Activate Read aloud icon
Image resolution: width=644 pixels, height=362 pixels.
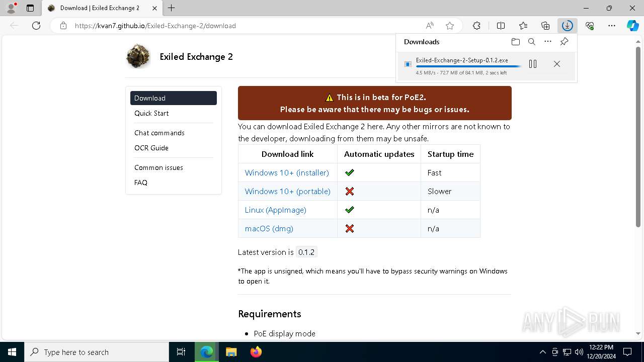point(430,26)
